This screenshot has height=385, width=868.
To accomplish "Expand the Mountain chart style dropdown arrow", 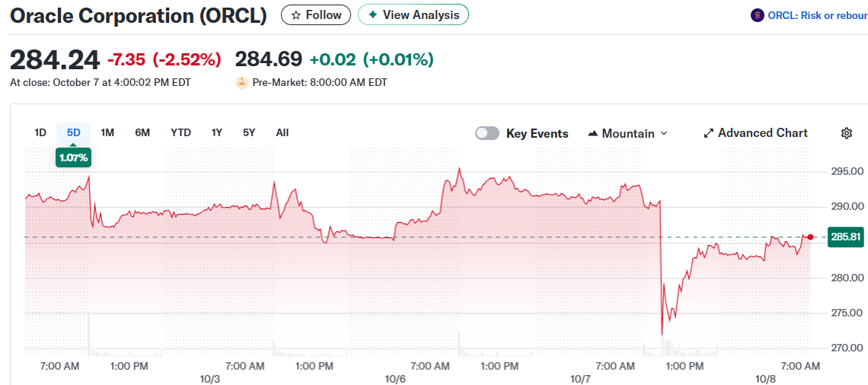I will click(x=663, y=133).
